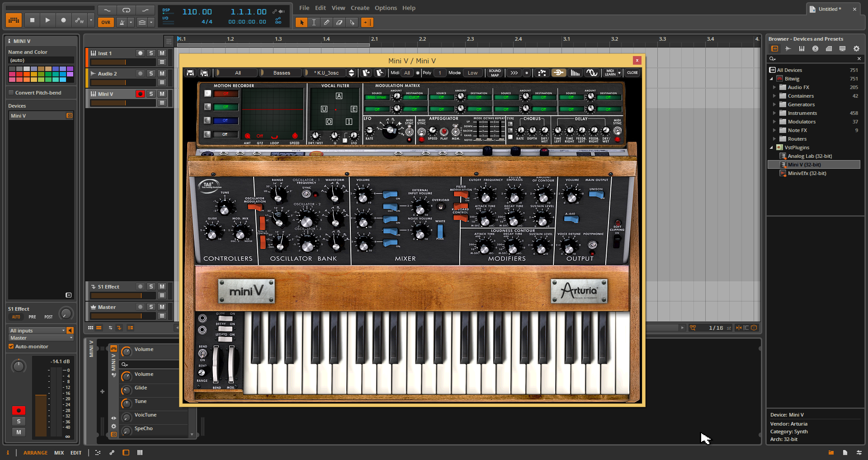Solo the S1 Effect track

(151, 287)
